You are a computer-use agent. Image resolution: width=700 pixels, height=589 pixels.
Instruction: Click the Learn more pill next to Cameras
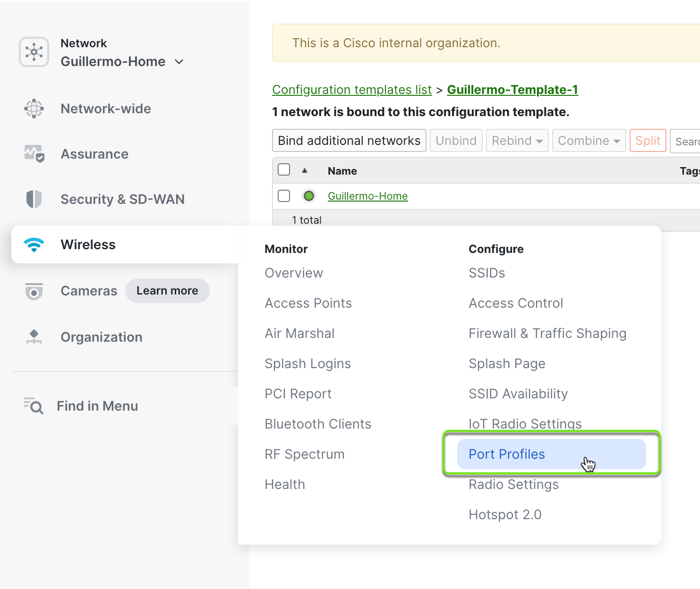click(167, 291)
